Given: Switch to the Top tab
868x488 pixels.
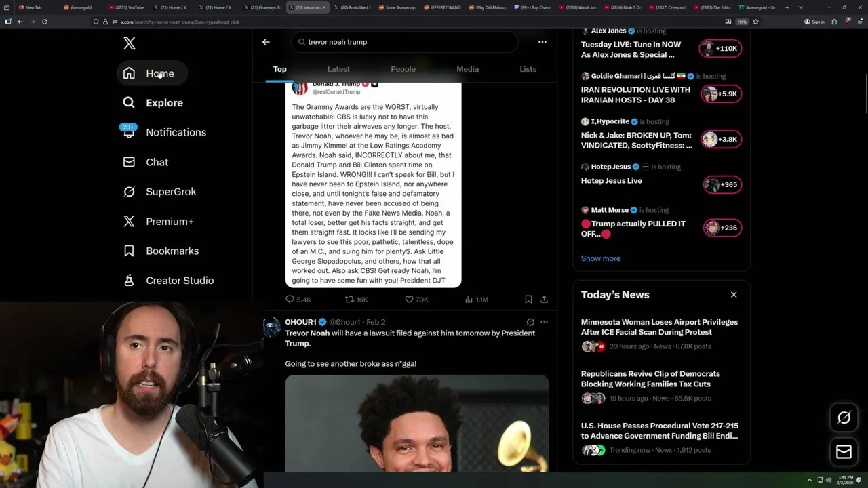Looking at the screenshot, I should 279,69.
